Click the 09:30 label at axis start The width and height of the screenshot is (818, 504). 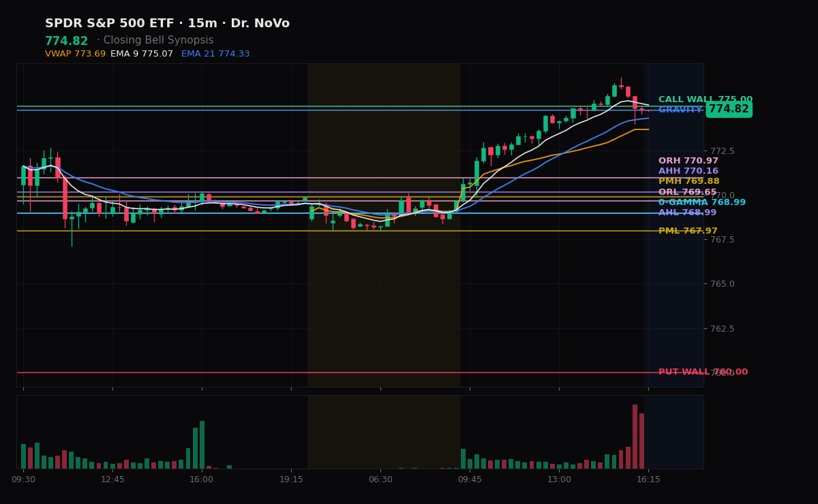24,479
